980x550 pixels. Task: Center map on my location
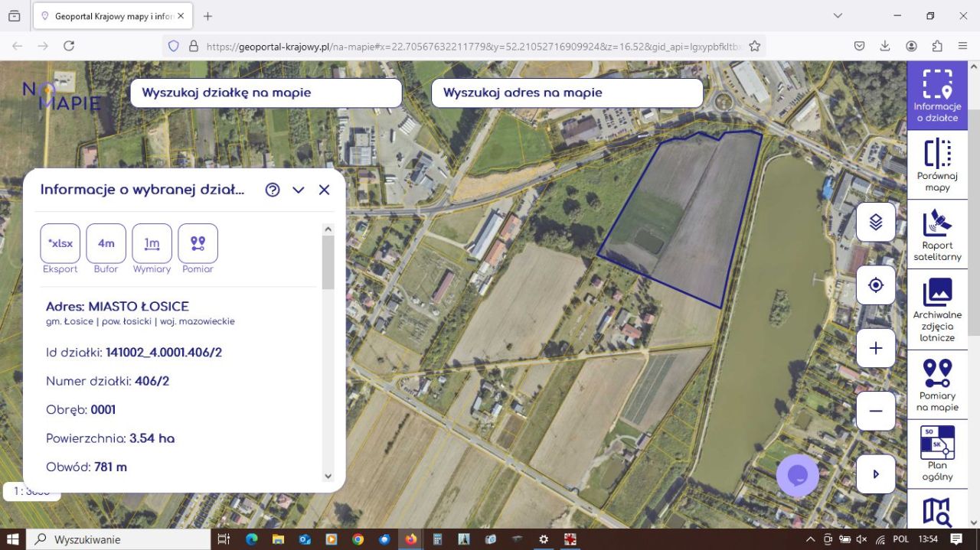(x=876, y=285)
